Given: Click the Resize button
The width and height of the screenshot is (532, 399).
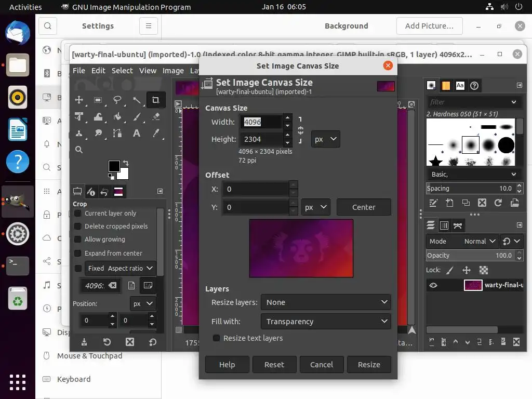Looking at the screenshot, I should pyautogui.click(x=369, y=365).
